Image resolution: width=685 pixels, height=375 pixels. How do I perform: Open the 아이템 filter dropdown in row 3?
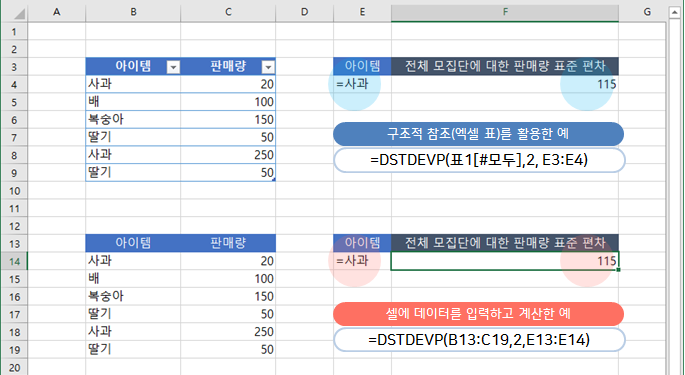click(x=173, y=67)
